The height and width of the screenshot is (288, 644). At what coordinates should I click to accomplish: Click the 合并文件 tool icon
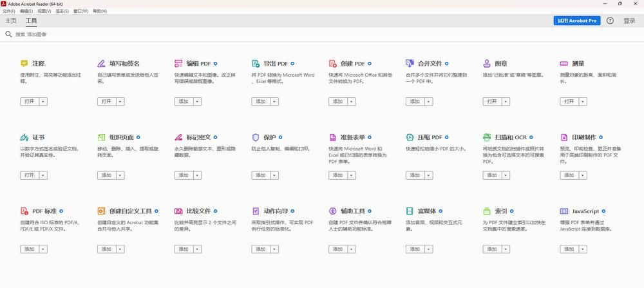[x=410, y=63]
